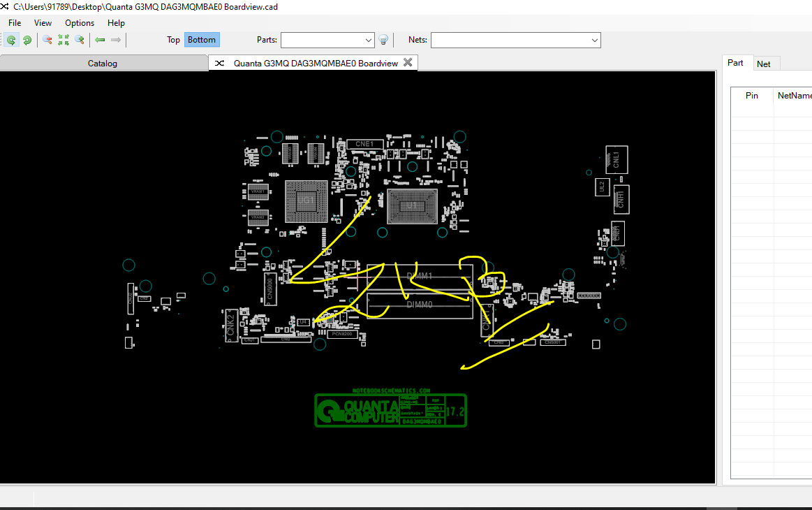Viewport: 812px width, 510px height.
Task: Open the Net tab in side panel
Action: 763,64
